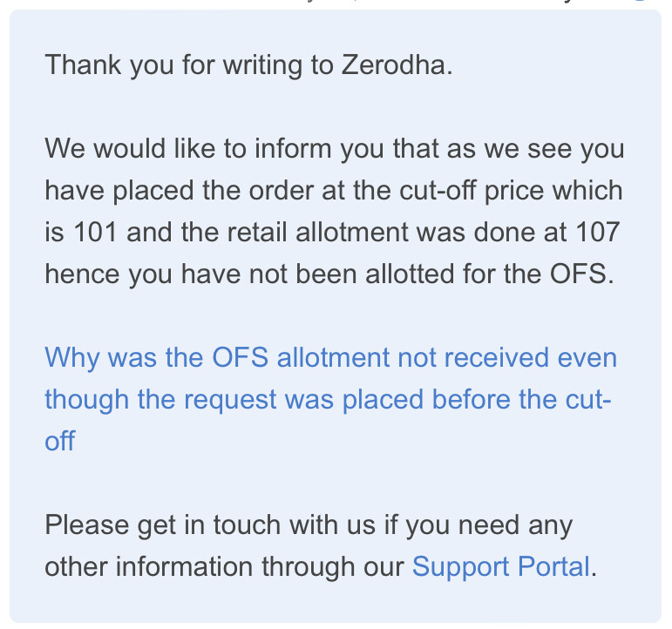Open the Support Portal link

(x=501, y=566)
